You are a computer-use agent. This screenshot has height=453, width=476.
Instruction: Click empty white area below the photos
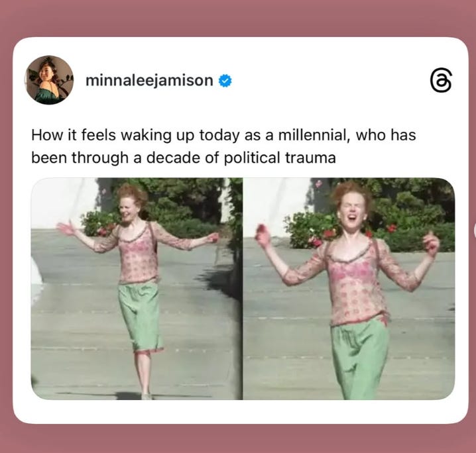pos(240,411)
